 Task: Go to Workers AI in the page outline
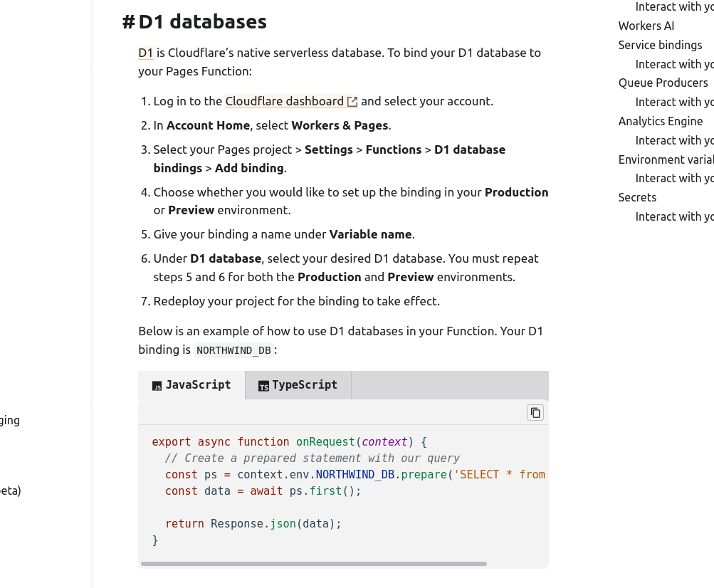pyautogui.click(x=646, y=26)
